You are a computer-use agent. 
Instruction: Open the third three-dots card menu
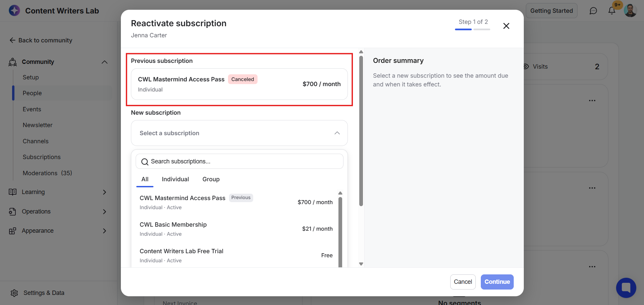coord(592,267)
